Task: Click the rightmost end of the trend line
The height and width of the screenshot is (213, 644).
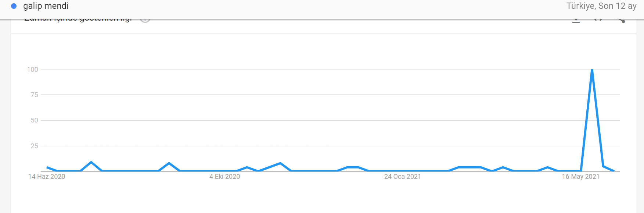Action: (x=614, y=171)
